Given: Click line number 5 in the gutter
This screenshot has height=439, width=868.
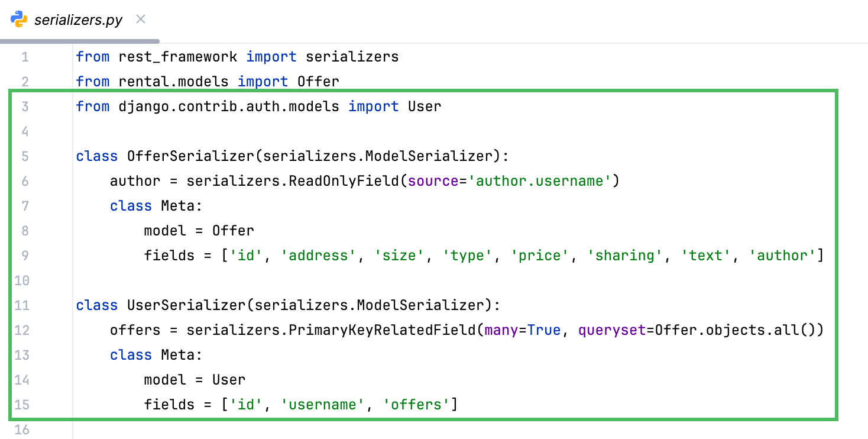Looking at the screenshot, I should pyautogui.click(x=25, y=156).
